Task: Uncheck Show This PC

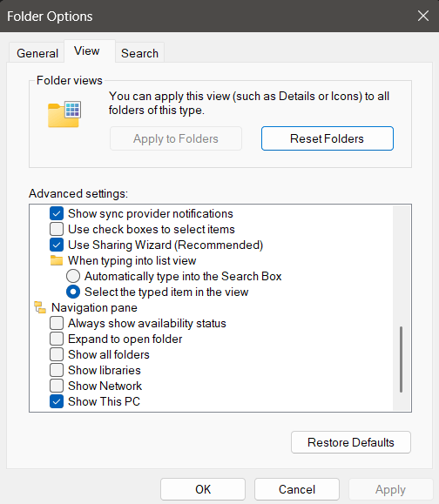Action: (x=57, y=401)
